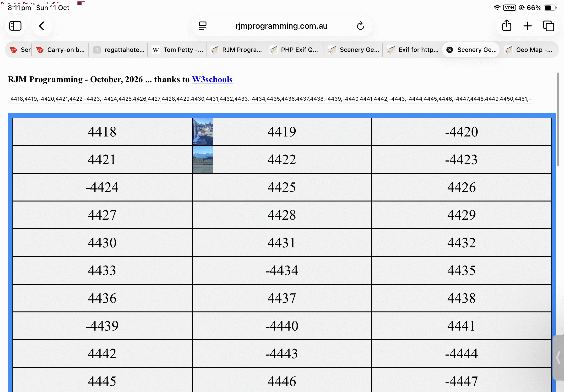The width and height of the screenshot is (564, 392).
Task: Open the lake thumbnail in cell 4422
Action: 203,160
